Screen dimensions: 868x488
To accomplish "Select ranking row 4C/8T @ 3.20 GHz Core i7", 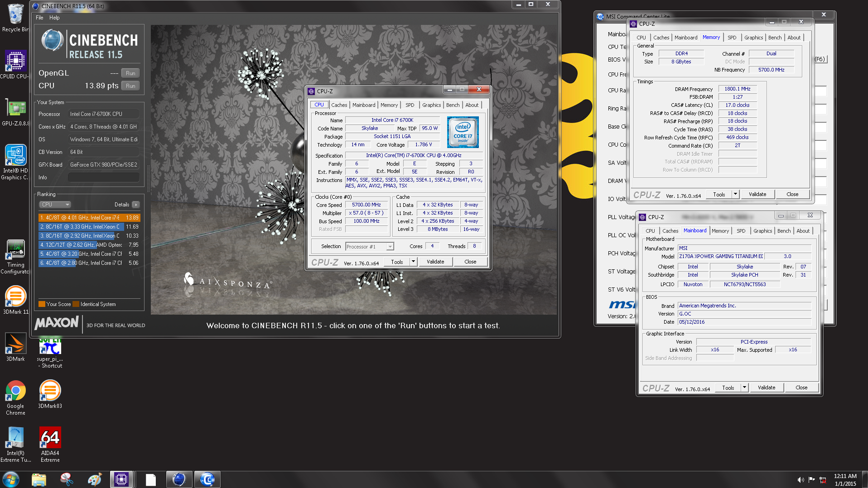I will (x=89, y=254).
